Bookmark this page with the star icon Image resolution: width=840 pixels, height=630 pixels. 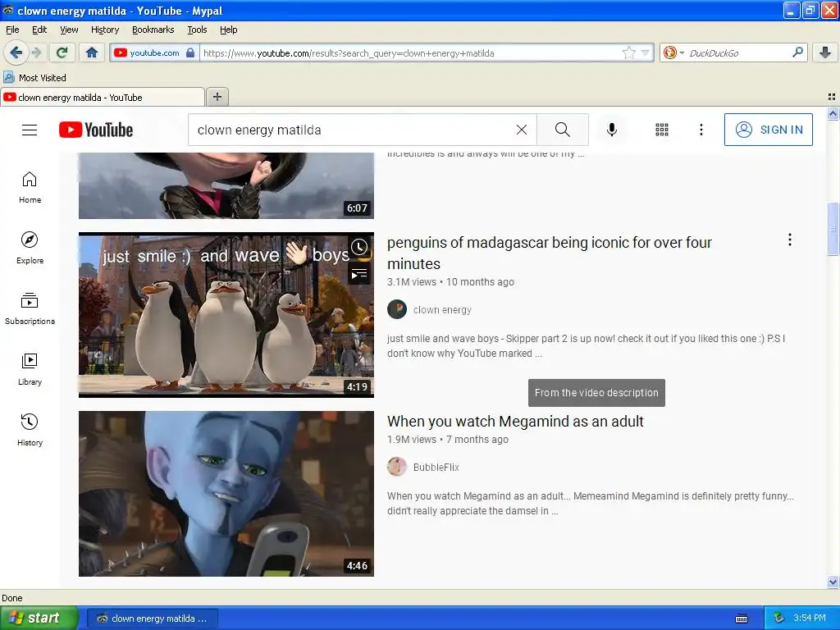click(x=628, y=52)
